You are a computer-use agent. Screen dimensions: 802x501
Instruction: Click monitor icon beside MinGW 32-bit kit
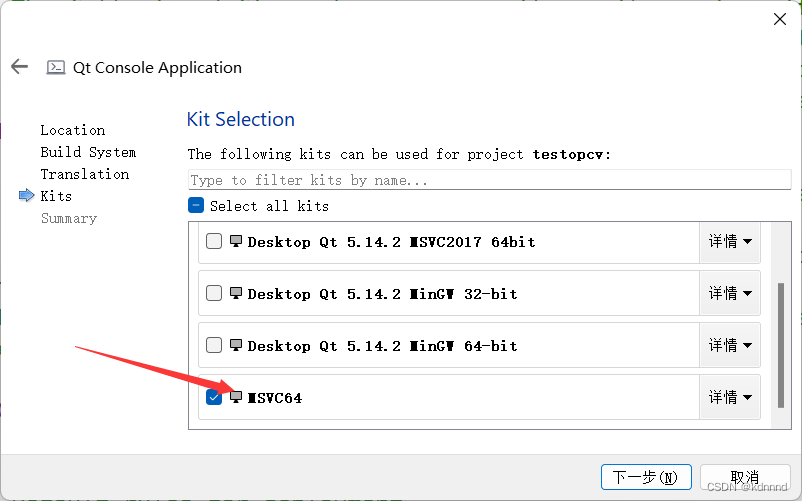coord(236,293)
